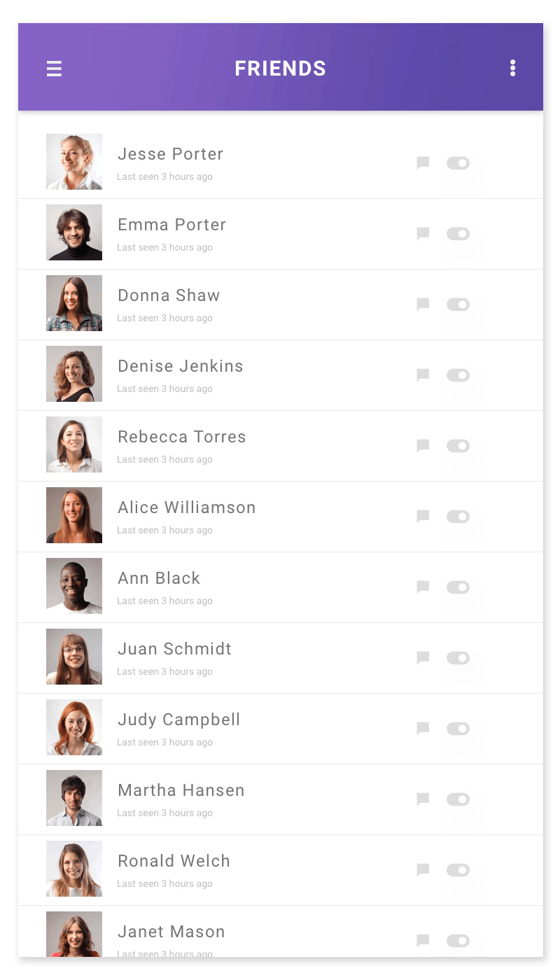
Task: Flip the switch next to Martha Hansen
Action: click(458, 799)
